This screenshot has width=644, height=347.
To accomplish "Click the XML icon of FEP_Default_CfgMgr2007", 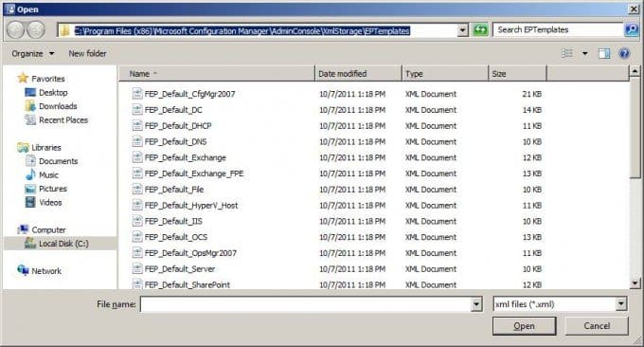I will [137, 94].
